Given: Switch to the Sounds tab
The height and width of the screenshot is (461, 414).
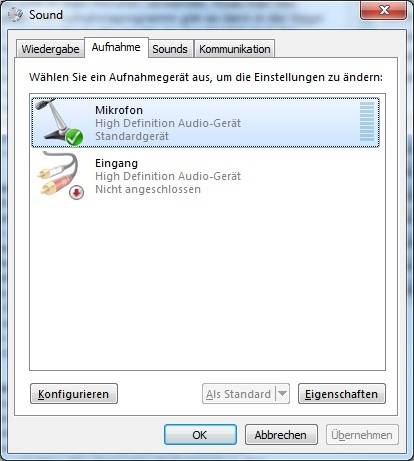Looking at the screenshot, I should [170, 49].
